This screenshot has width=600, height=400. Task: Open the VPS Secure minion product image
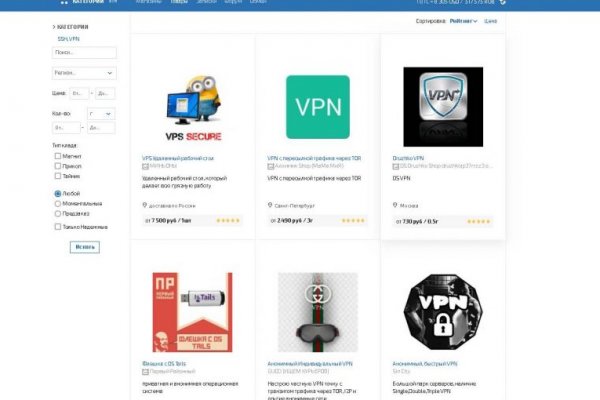pos(193,107)
